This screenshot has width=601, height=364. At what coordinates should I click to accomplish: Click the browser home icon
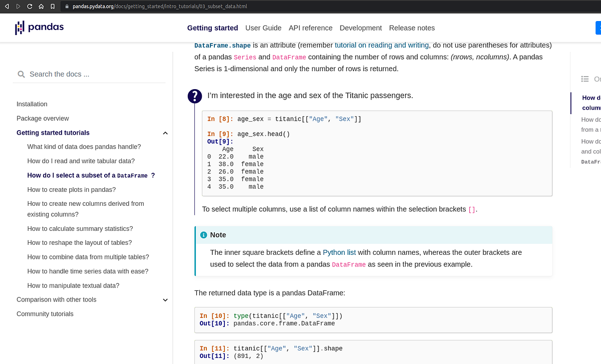pyautogui.click(x=42, y=7)
